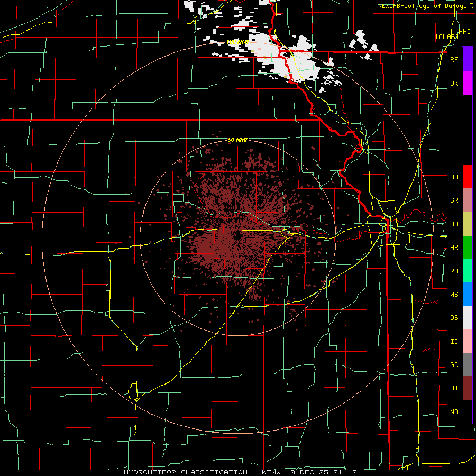Click the magenta UK legend color swatch
This screenshot has height=476, width=476.
coord(467,83)
